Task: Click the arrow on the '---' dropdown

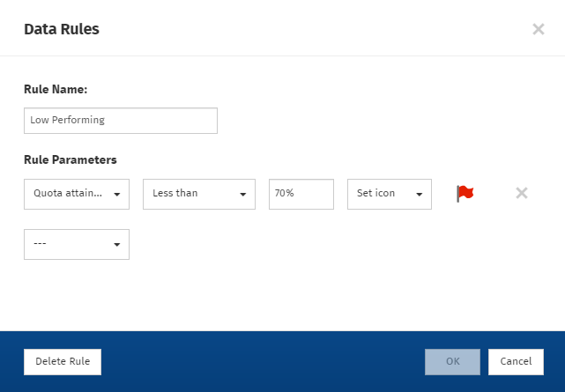Action: [117, 245]
